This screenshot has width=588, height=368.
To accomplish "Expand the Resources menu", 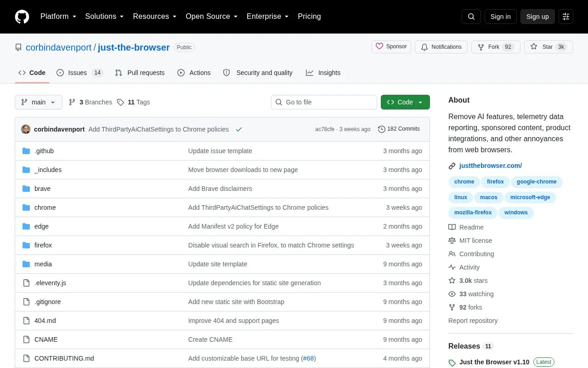I will point(155,17).
